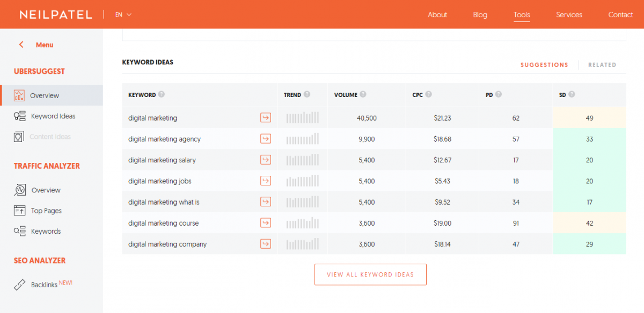The height and width of the screenshot is (313, 644).
Task: Click the Backlinks icon in SEO Analyzer
Action: pyautogui.click(x=20, y=285)
